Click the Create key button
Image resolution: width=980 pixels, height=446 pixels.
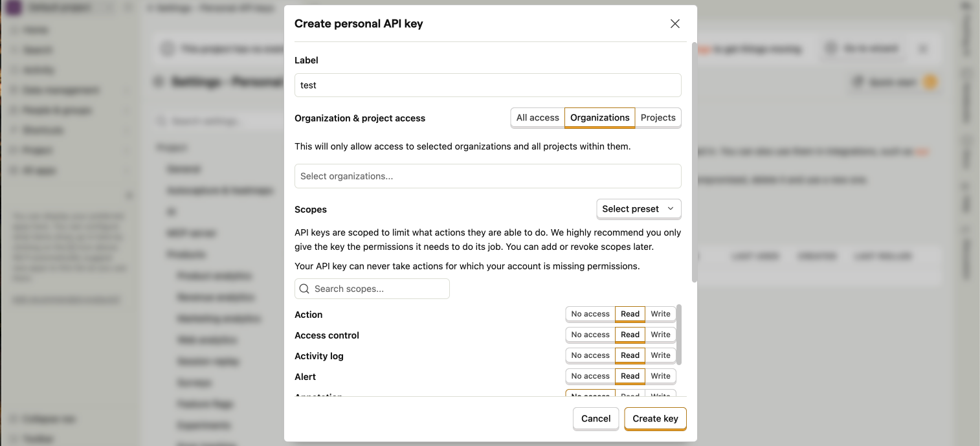click(x=655, y=419)
